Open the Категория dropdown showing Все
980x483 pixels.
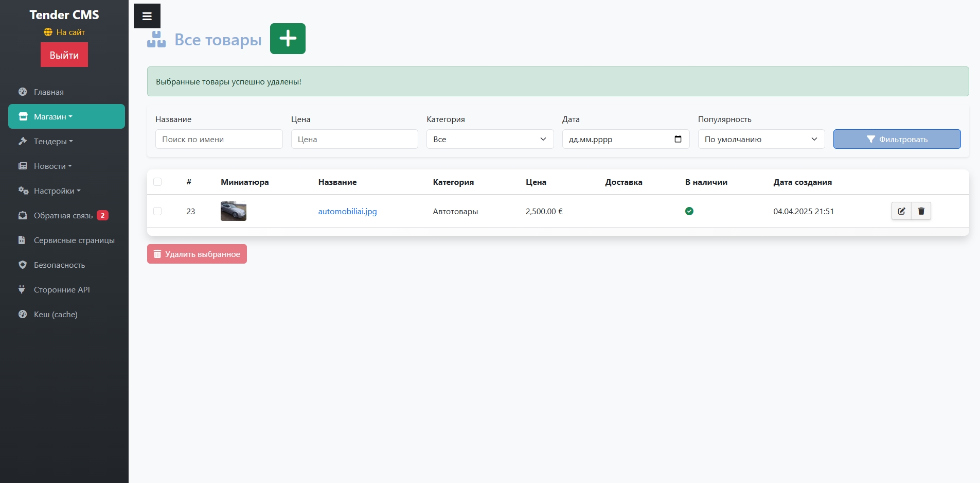[489, 139]
